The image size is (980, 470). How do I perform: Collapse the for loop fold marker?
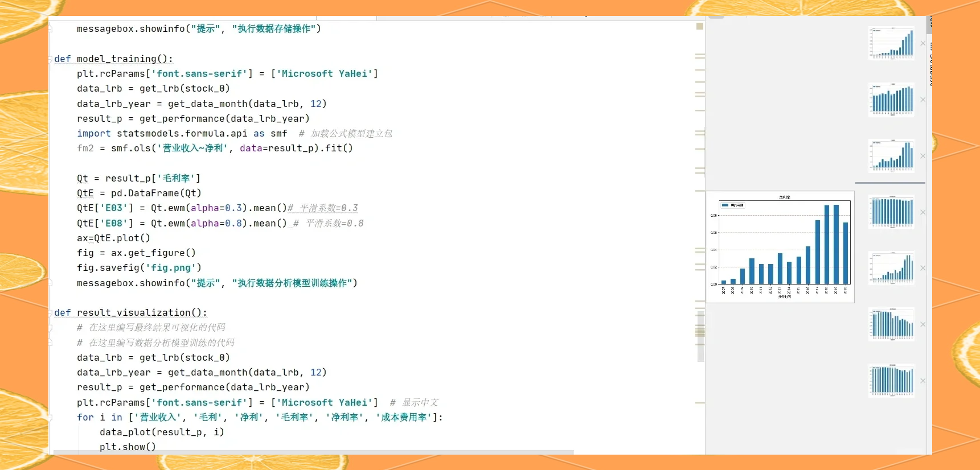[x=51, y=417]
